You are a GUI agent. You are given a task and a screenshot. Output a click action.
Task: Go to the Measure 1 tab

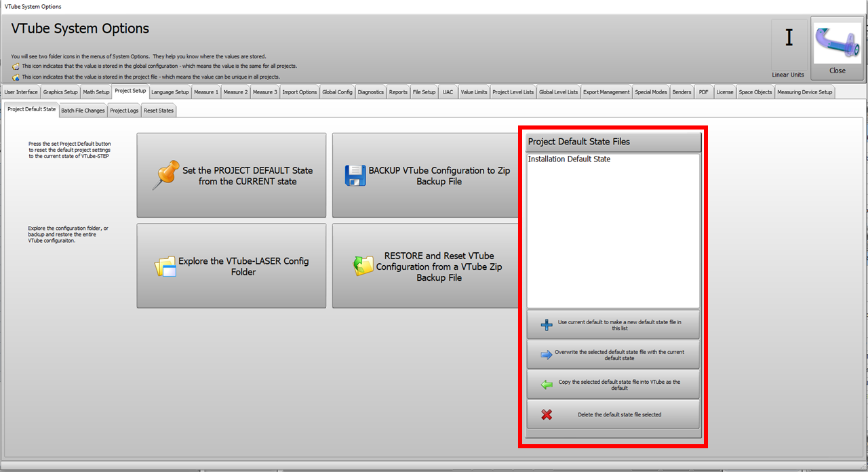(206, 92)
